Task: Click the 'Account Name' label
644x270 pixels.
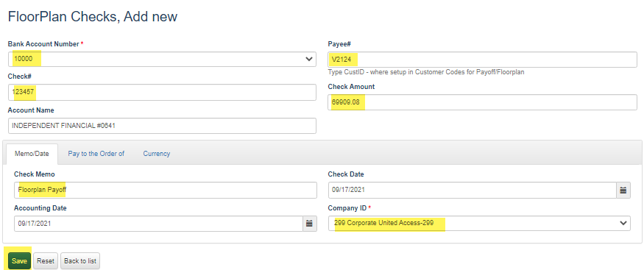Action: 31,110
